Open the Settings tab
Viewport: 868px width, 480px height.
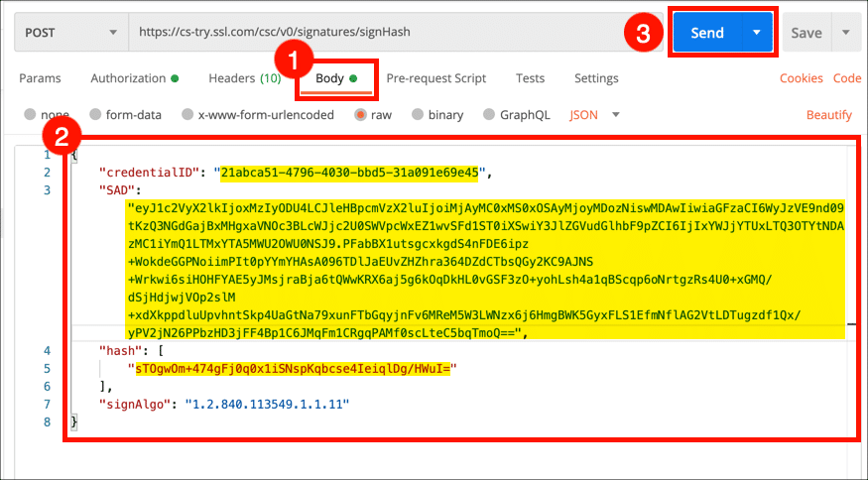(596, 78)
